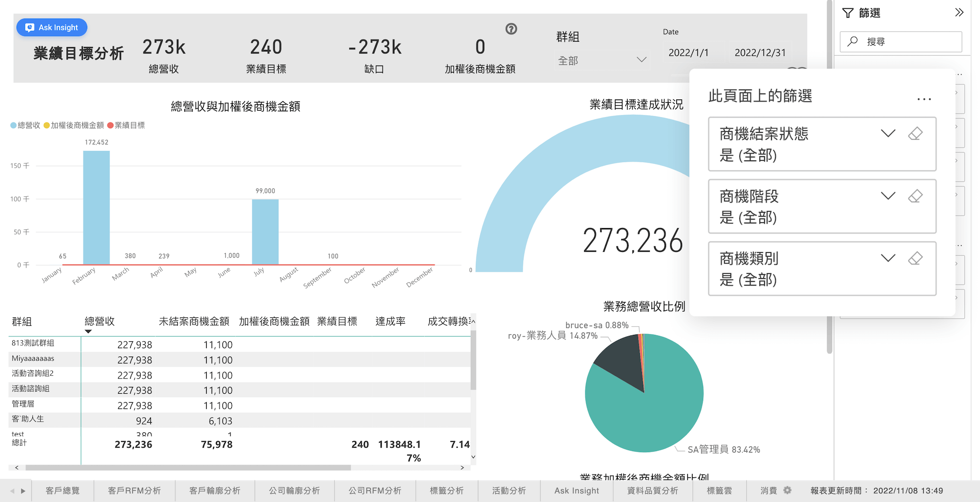Open the 群組 dropdown showing 全部
Viewport: 980px width, 502px height.
pos(602,60)
